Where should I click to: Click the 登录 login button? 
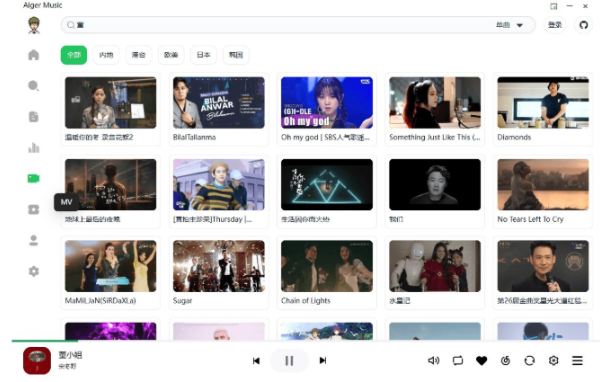point(554,25)
